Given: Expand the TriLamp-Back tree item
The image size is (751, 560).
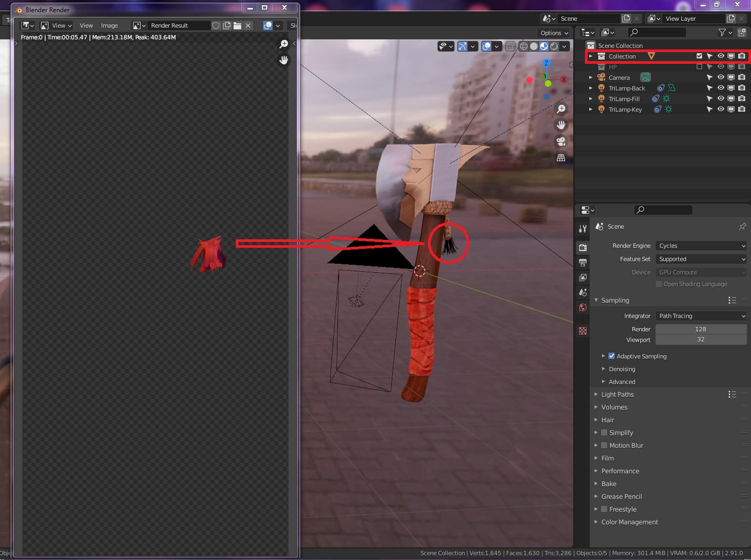Looking at the screenshot, I should [590, 88].
